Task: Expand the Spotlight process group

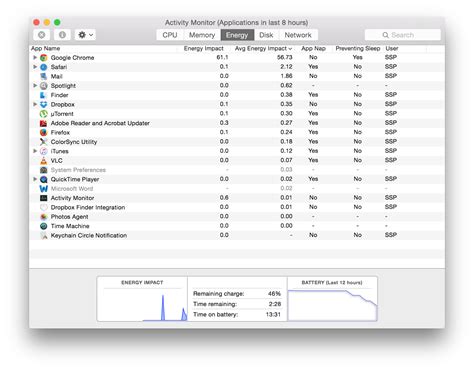Action: pos(35,85)
